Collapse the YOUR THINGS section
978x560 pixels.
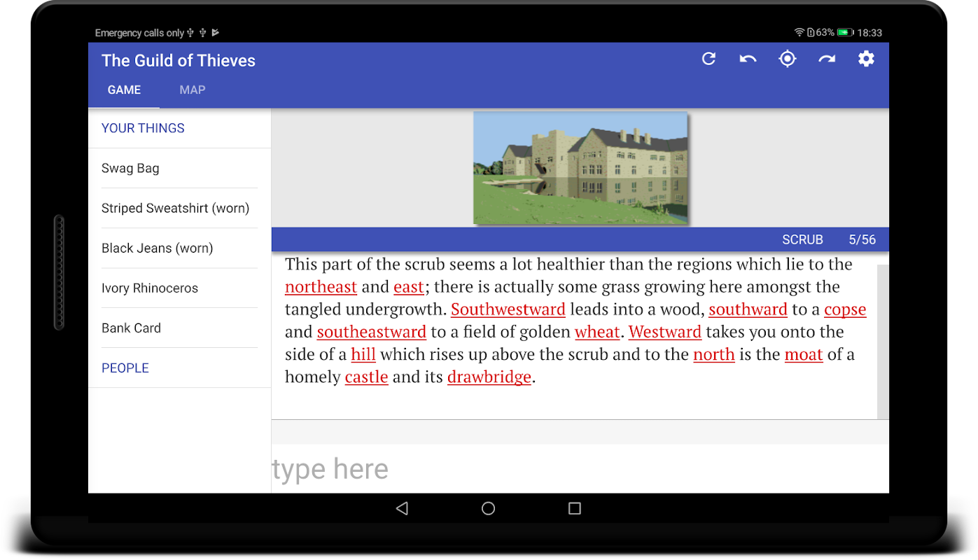pos(179,128)
